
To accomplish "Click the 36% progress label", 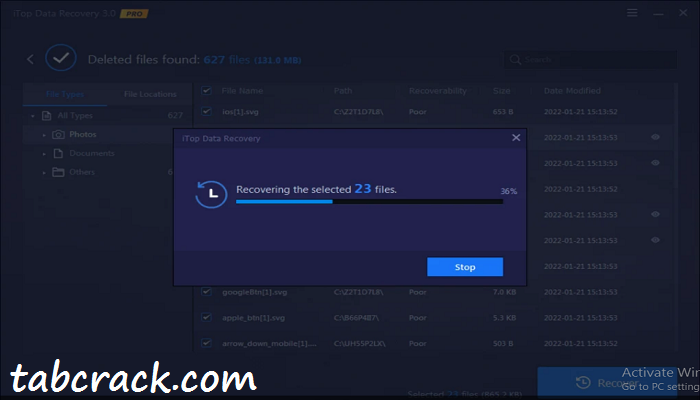I will (x=508, y=191).
